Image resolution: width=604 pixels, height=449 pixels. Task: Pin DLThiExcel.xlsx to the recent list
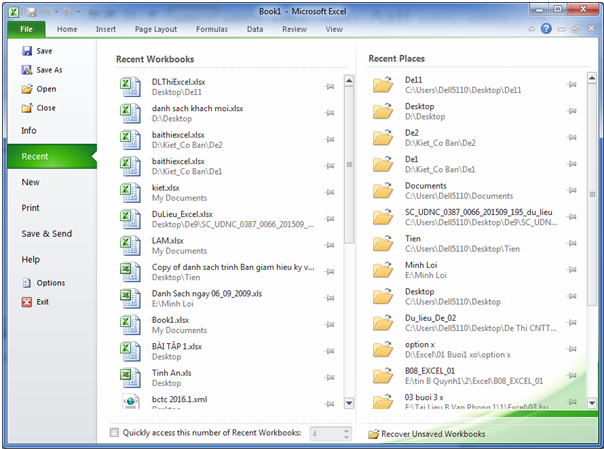329,87
